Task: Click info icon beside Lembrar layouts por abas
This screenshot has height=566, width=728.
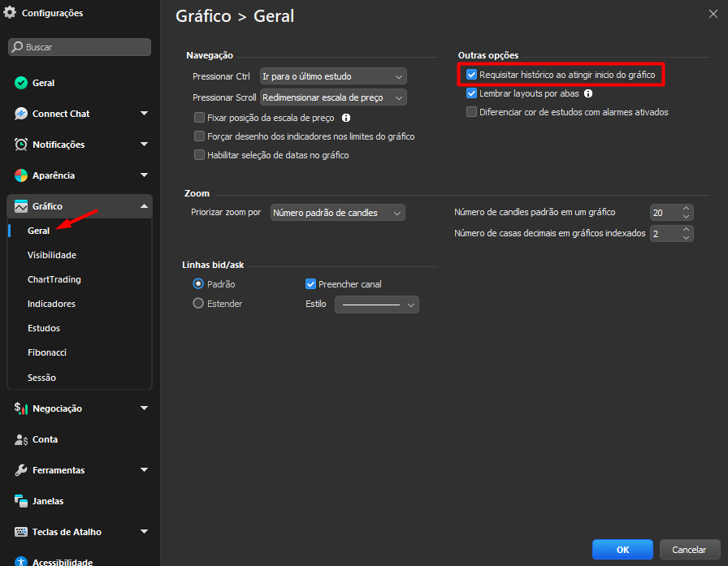Action: pos(588,93)
